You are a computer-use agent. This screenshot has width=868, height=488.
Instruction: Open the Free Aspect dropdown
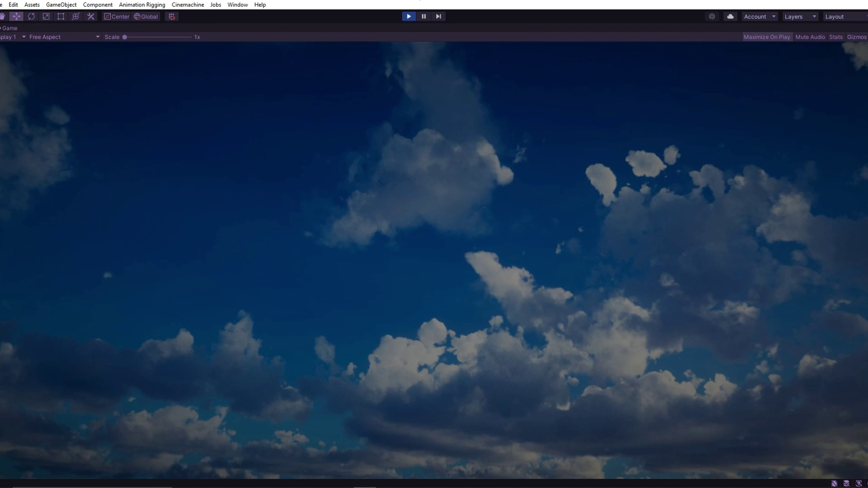click(x=64, y=37)
